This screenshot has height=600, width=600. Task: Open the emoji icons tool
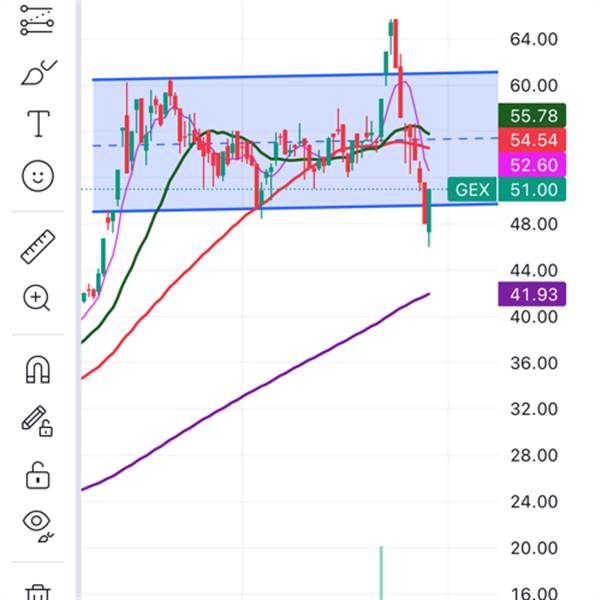[38, 176]
